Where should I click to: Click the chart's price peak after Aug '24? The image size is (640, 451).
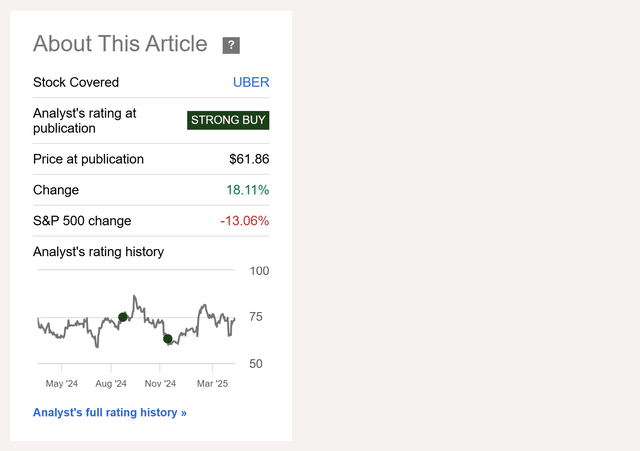coord(134,297)
